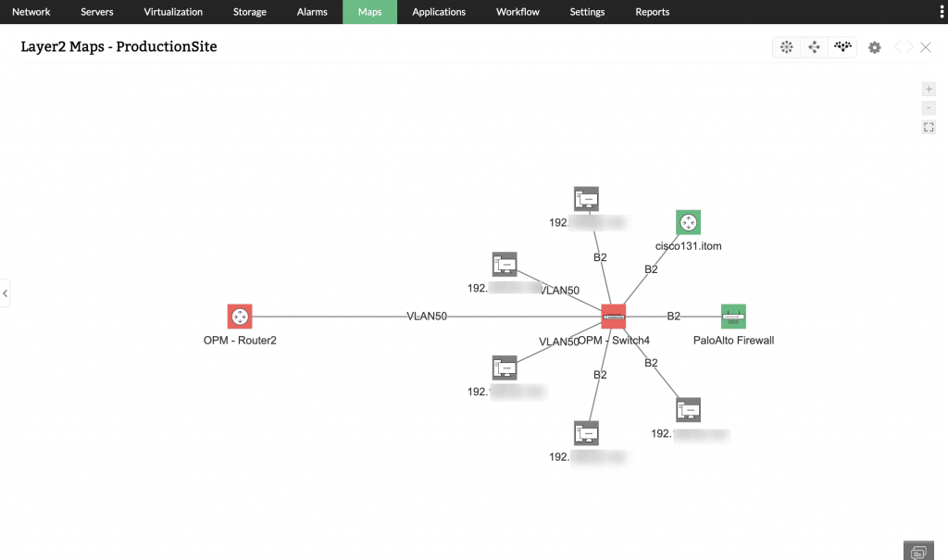Viewport: 948px width, 560px height.
Task: Switch to radial layout view
Action: coord(787,47)
